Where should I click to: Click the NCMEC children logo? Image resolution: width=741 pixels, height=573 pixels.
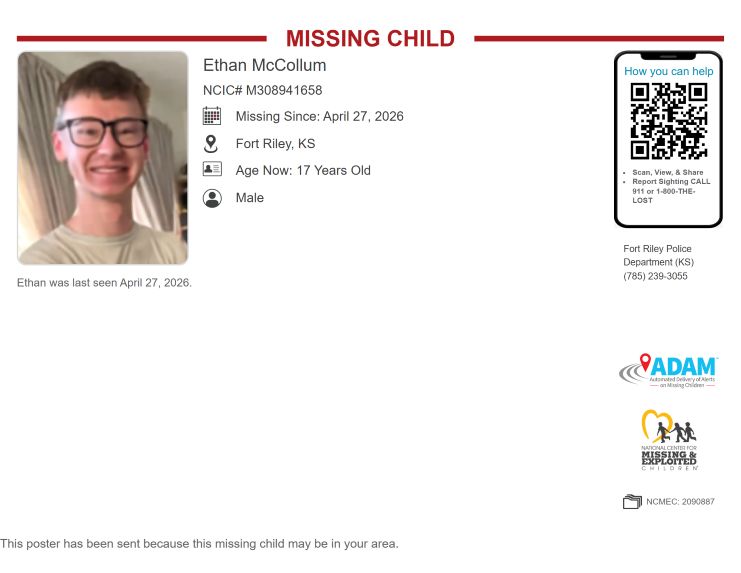pyautogui.click(x=669, y=440)
